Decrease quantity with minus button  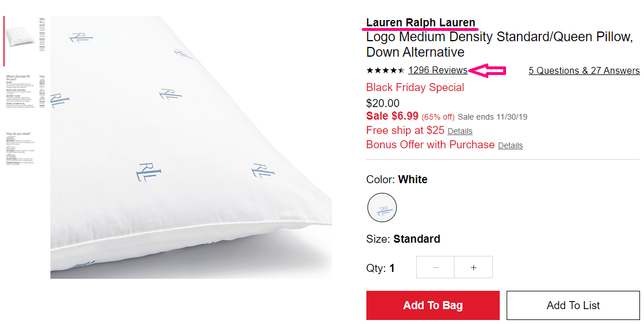[x=436, y=267]
